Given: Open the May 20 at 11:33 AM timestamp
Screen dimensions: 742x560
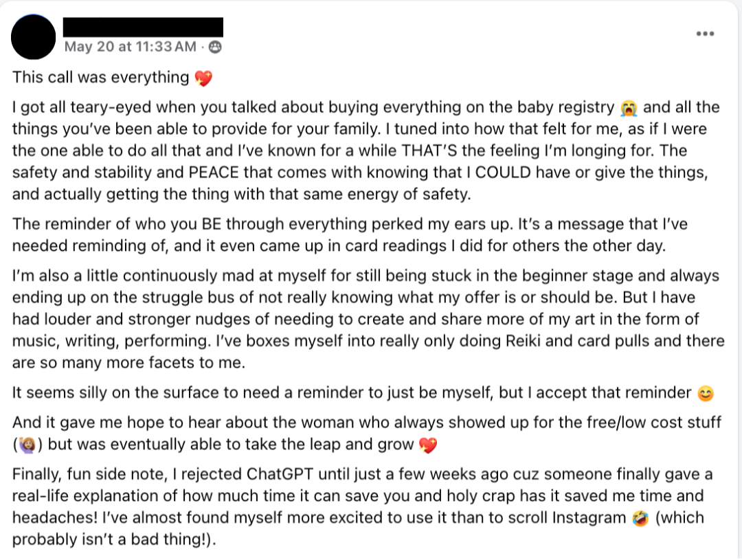Looking at the screenshot, I should (x=130, y=47).
